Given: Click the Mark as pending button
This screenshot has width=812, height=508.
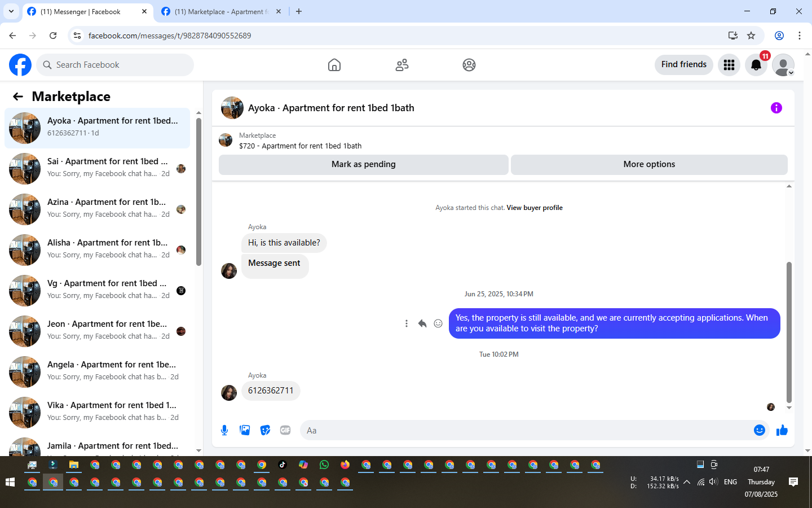Looking at the screenshot, I should pyautogui.click(x=364, y=164).
